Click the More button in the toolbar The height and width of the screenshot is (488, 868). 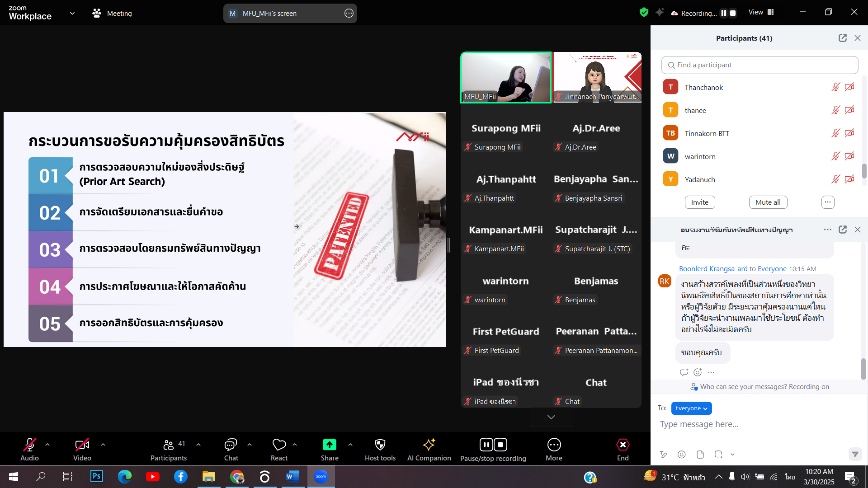click(x=554, y=445)
